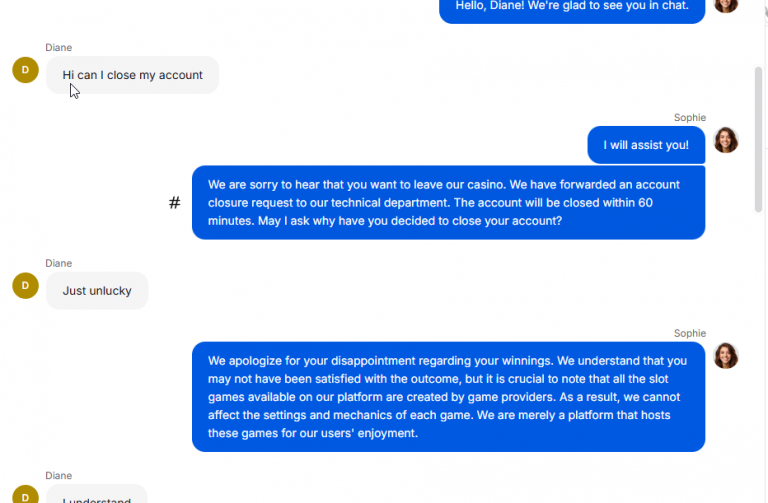768x503 pixels.
Task: Click Sophie's avatar beside the "Hello, Diane!" greeting
Action: click(x=726, y=6)
